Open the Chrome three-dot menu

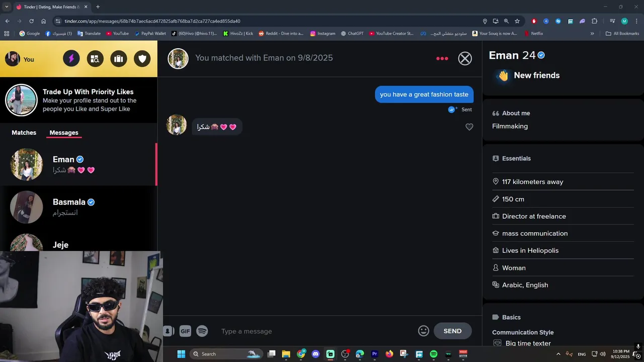(x=636, y=21)
